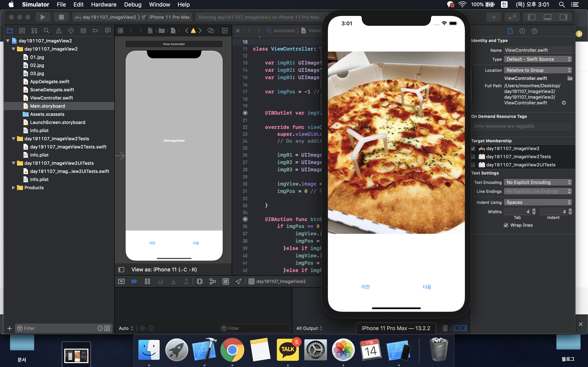
Task: Click the Stop button in Xcode toolbar
Action: tap(61, 17)
